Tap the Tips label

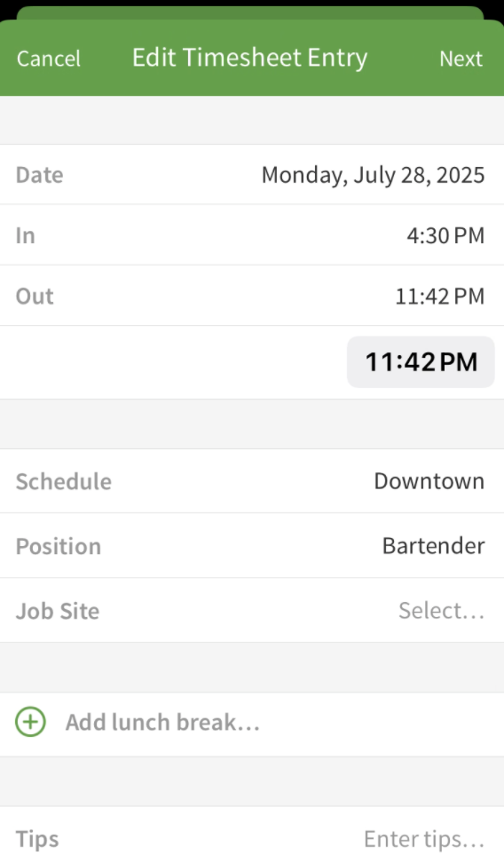(37, 839)
